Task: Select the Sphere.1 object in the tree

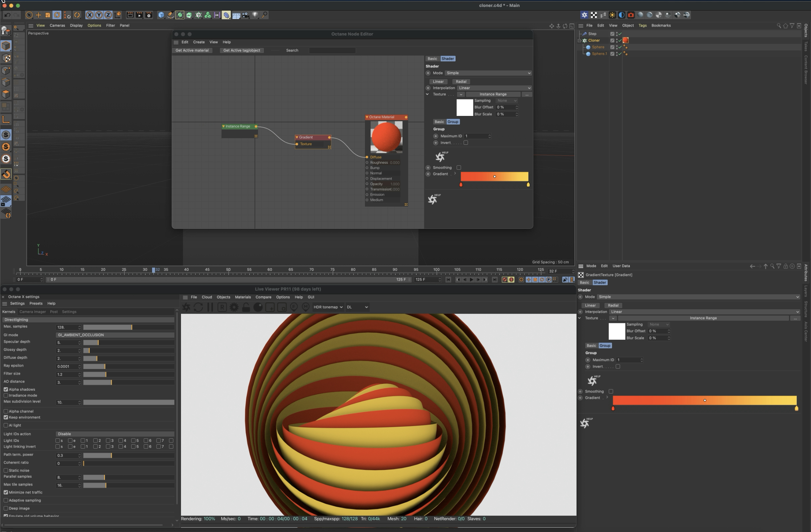Action: click(599, 54)
